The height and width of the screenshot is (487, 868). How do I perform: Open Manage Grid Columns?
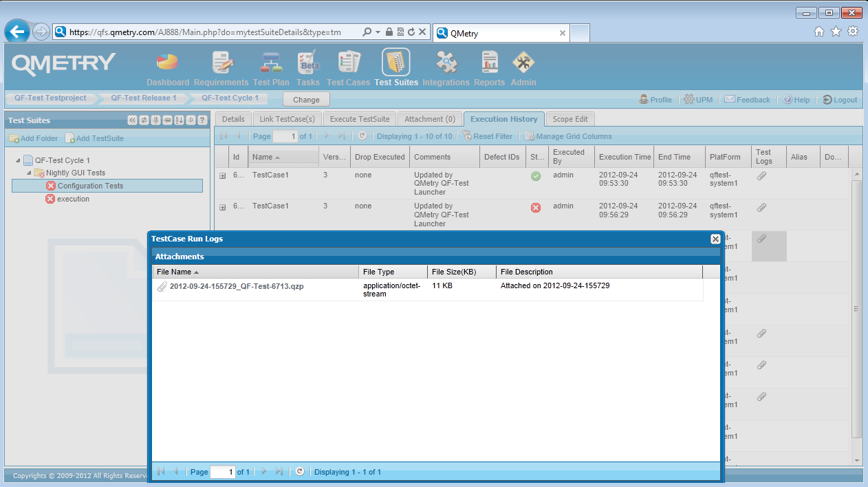pyautogui.click(x=568, y=136)
